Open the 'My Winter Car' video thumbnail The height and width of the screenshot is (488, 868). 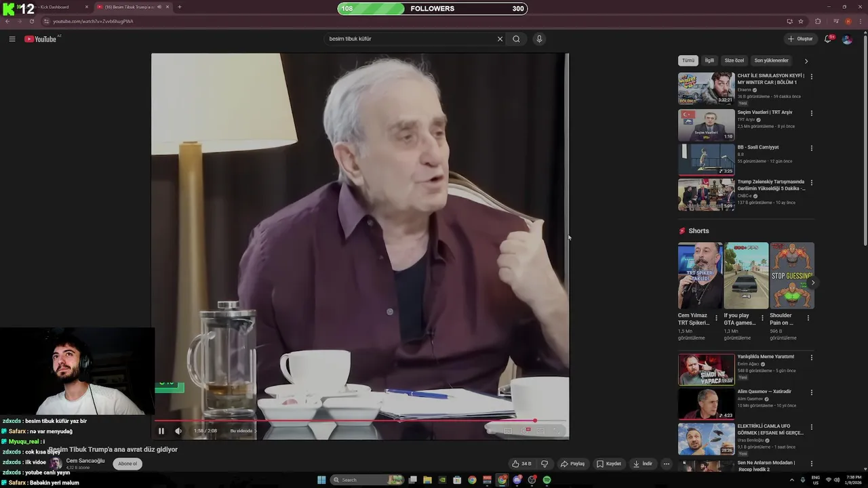(706, 88)
